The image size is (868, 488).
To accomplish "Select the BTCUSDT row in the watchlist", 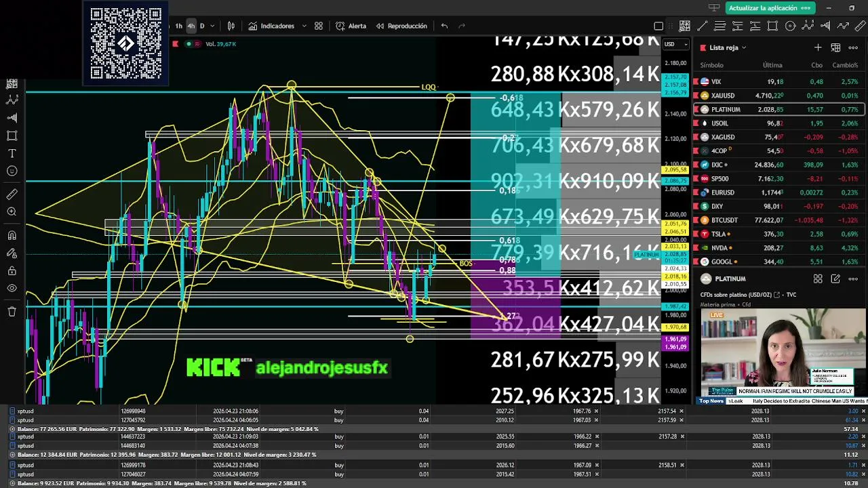I will tap(778, 220).
